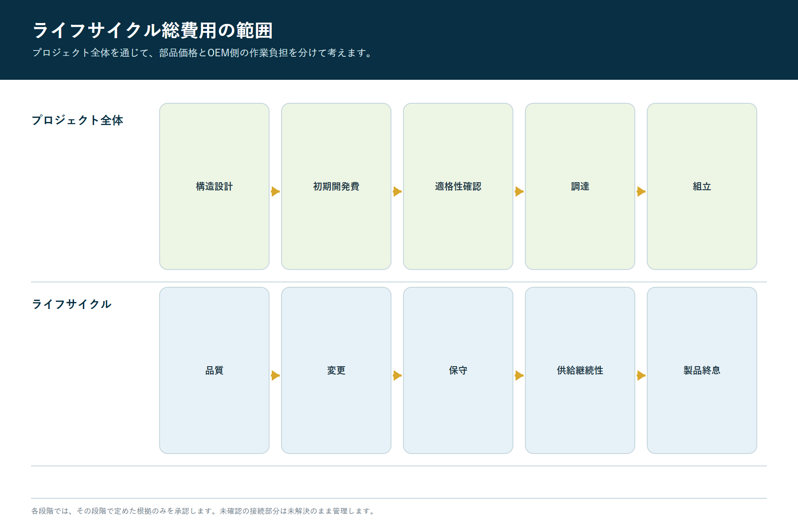Click the プロジェクト全体 row label

(77, 120)
